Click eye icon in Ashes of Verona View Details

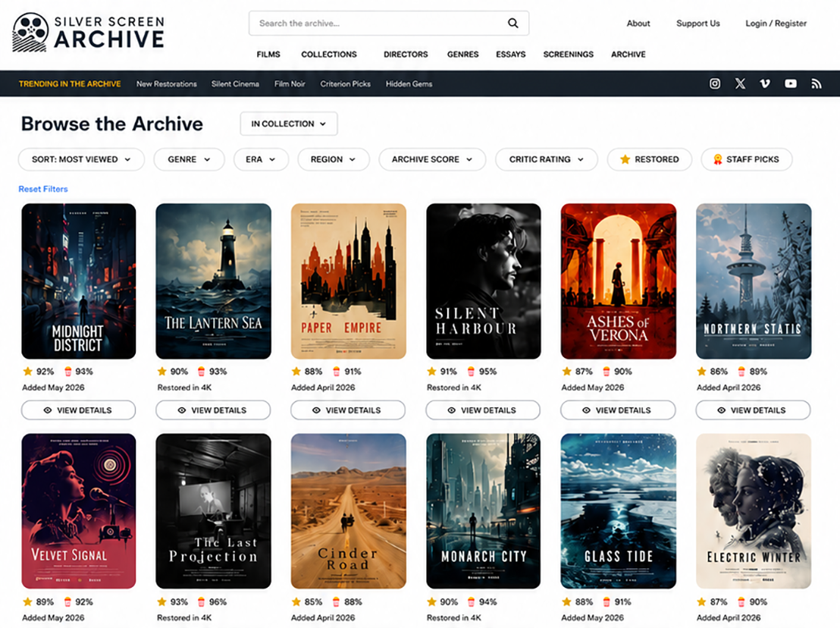586,410
